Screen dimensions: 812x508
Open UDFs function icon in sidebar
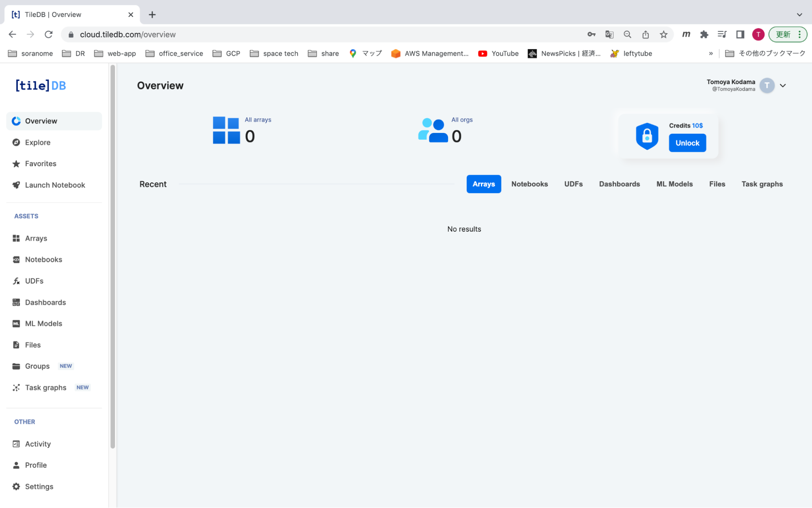pos(16,281)
